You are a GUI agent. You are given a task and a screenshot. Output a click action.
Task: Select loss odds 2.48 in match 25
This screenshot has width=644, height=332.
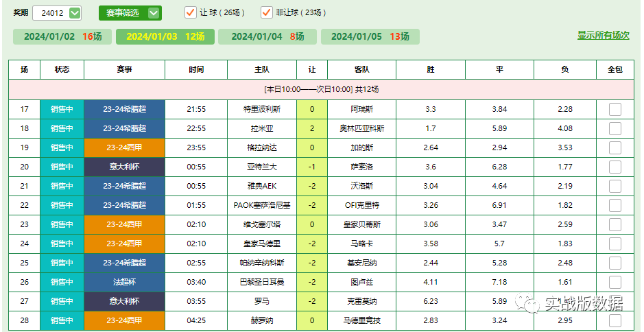(x=565, y=263)
